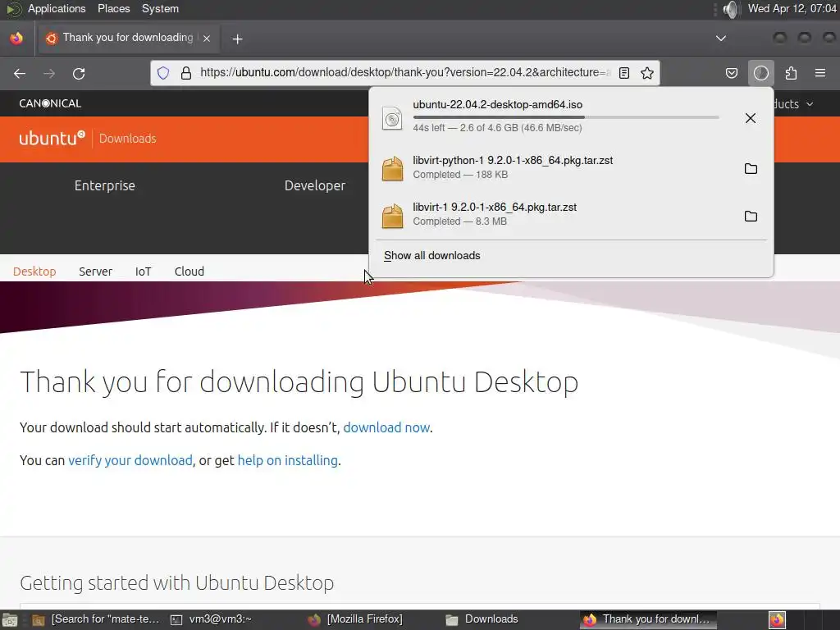
Task: Click the Downloads toolbar progress icon
Action: [x=761, y=73]
